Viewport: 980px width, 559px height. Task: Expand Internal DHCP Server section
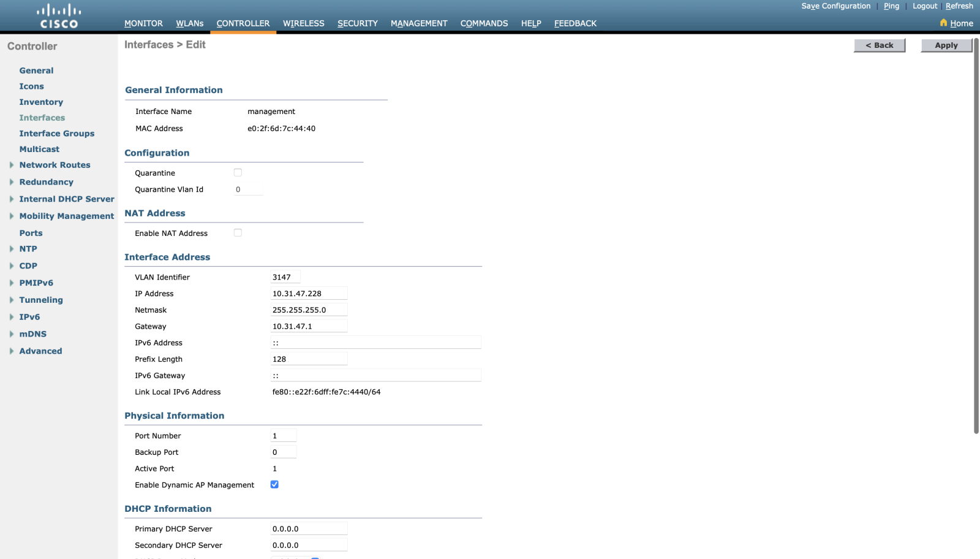(x=12, y=199)
